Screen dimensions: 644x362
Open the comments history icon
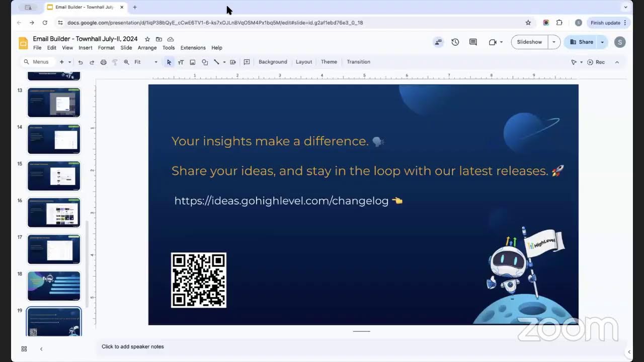tap(473, 42)
